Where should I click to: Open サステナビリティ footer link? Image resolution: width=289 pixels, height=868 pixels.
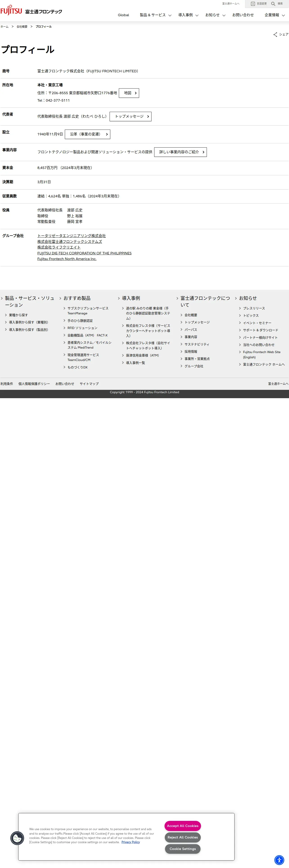click(197, 344)
